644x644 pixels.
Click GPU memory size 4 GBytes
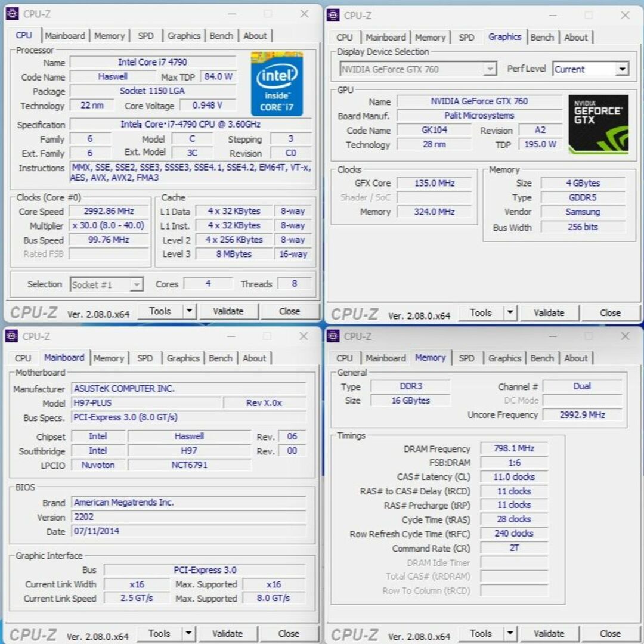pyautogui.click(x=583, y=183)
